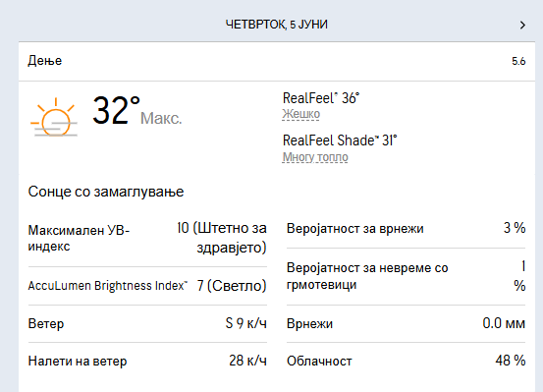This screenshot has height=392, width=543.
Task: Click the Налети на ветер row
Action: 147,361
